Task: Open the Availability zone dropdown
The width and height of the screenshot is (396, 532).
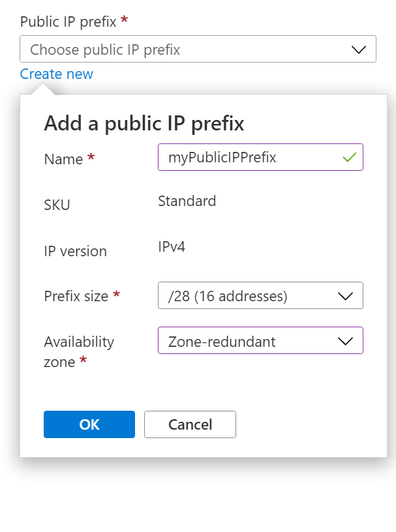Action: pos(260,340)
